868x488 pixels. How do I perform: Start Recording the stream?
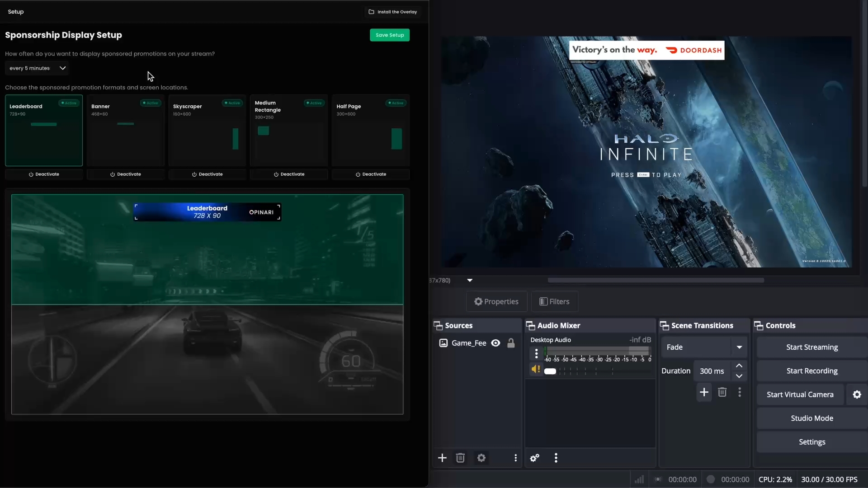811,371
